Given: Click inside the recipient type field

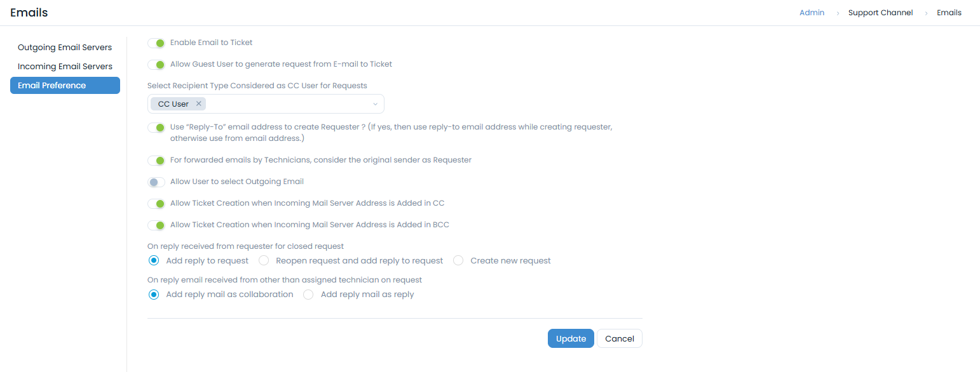Looking at the screenshot, I should click(286, 104).
